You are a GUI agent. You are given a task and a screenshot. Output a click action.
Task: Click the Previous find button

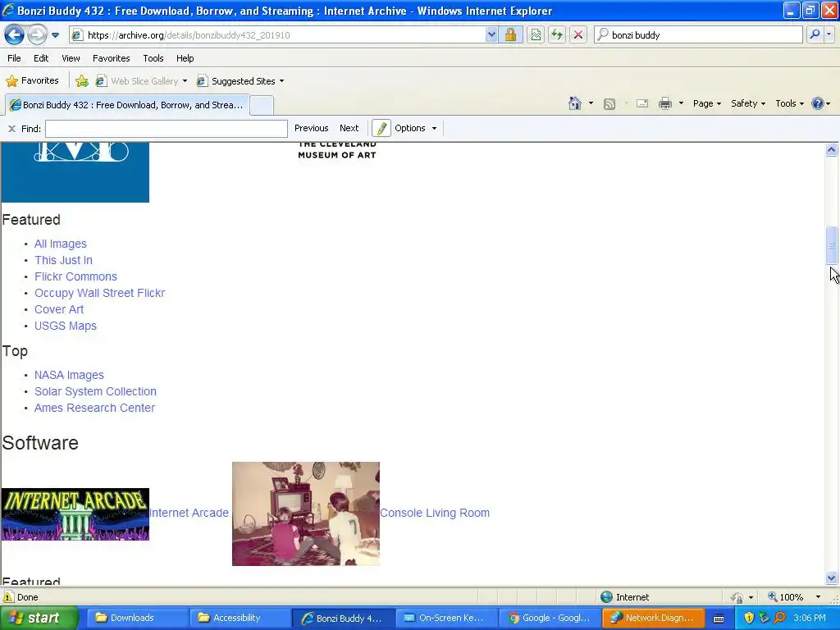pos(311,128)
